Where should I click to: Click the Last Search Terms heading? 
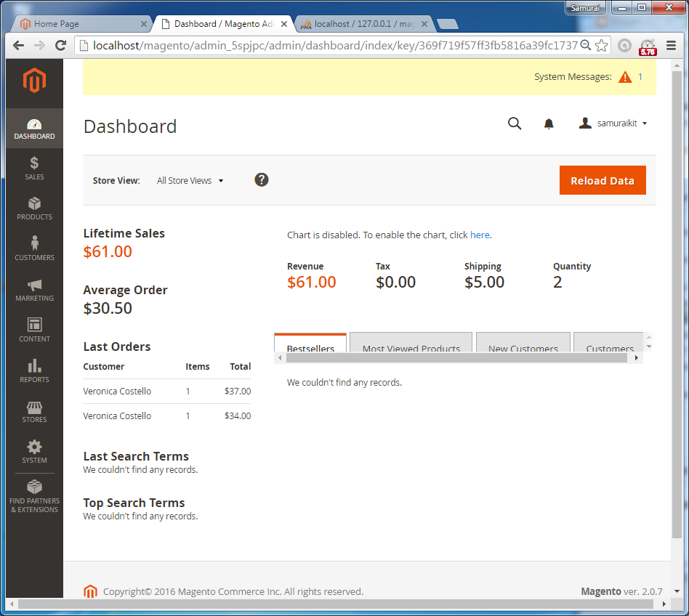click(x=136, y=456)
